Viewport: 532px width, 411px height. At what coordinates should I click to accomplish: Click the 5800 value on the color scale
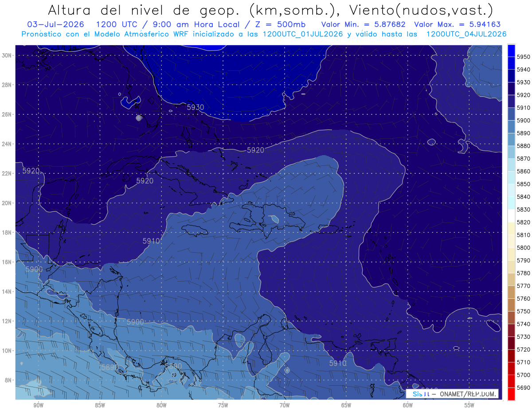click(x=524, y=247)
